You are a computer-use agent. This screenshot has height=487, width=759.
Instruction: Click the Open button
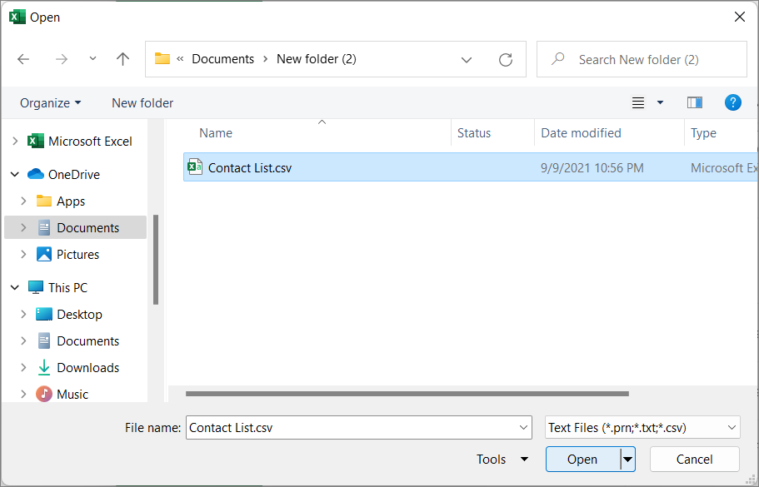(x=582, y=459)
